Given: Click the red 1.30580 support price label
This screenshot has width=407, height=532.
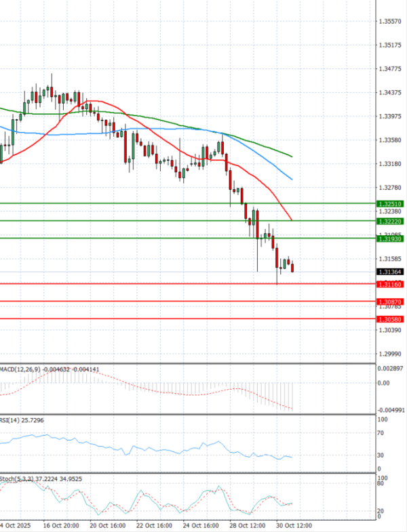Looking at the screenshot, I should 389,319.
